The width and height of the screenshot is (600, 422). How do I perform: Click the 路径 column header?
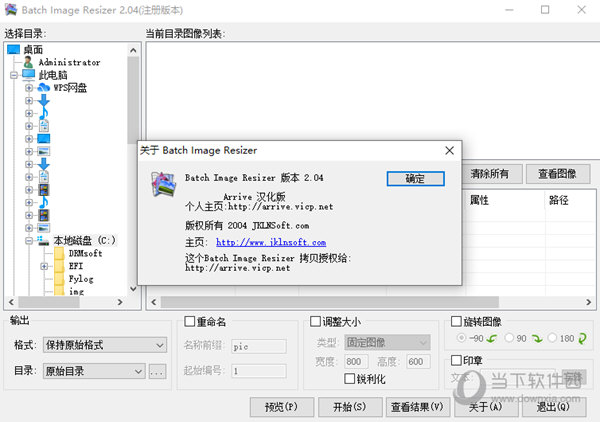(x=570, y=200)
